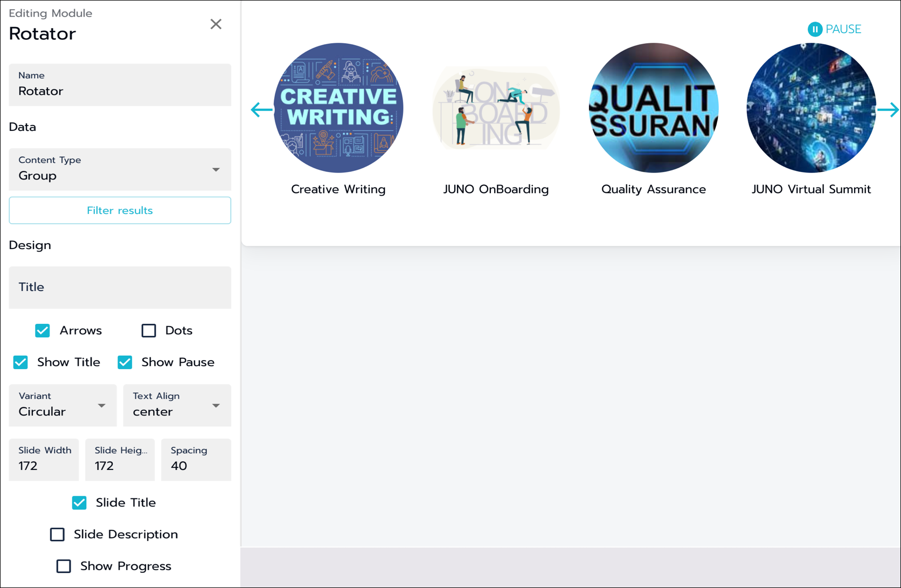This screenshot has width=901, height=588.
Task: Select the JUNO OnBoarding slide
Action: tap(495, 108)
